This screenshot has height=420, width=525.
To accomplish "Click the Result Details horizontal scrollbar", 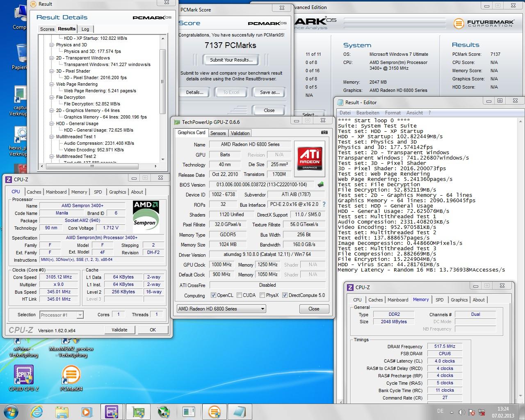I will click(x=98, y=166).
